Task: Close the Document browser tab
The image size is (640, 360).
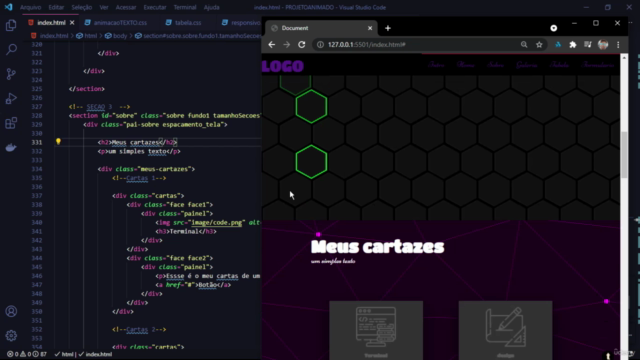Action: (x=370, y=28)
